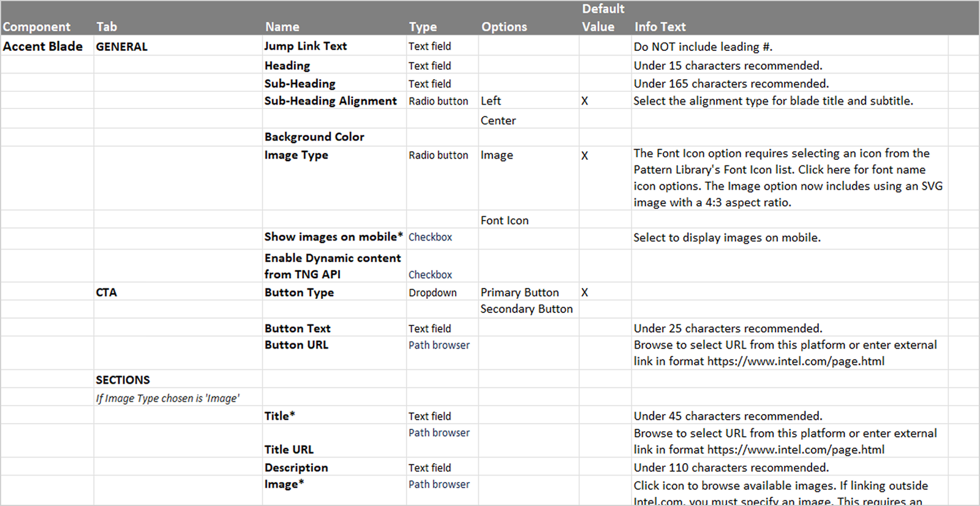Select the Sub-Heading Alignment name cell
Image resolution: width=980 pixels, height=506 pixels.
[331, 101]
